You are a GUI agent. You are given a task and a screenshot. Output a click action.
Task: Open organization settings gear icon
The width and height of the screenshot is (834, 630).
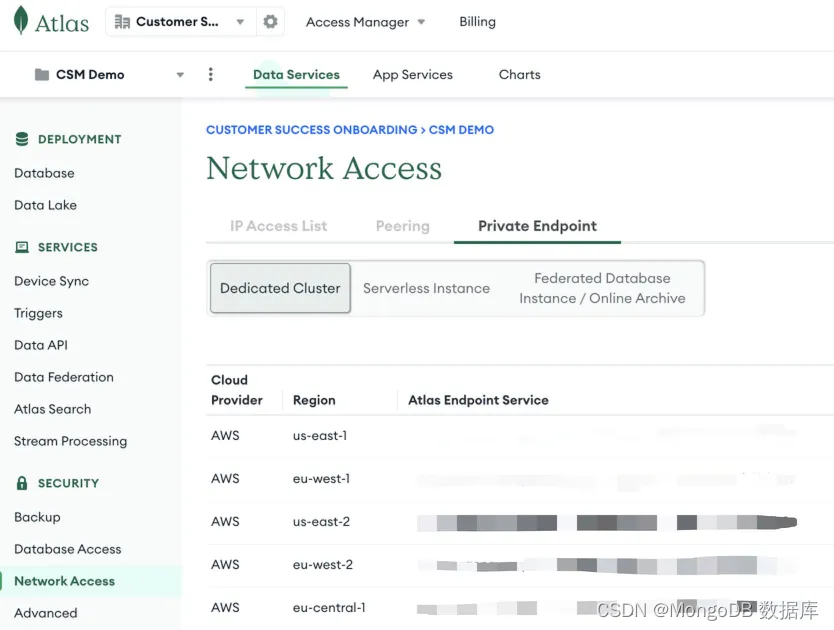pos(270,21)
